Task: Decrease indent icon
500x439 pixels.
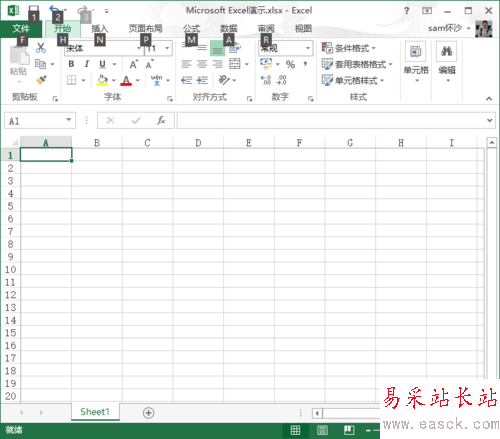Action: click(x=186, y=80)
